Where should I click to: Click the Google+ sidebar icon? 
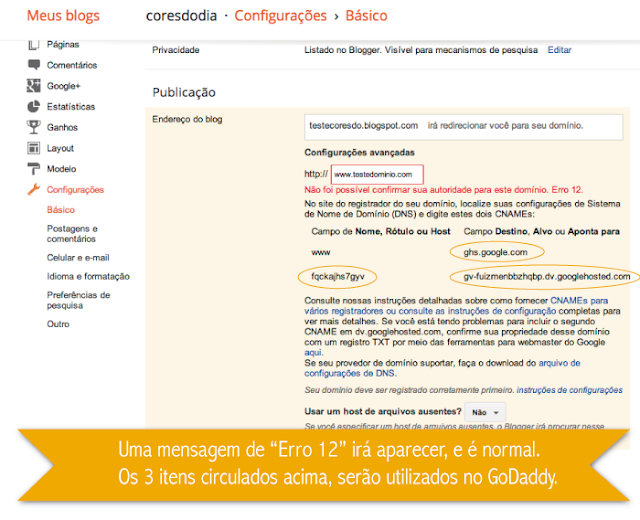point(34,86)
